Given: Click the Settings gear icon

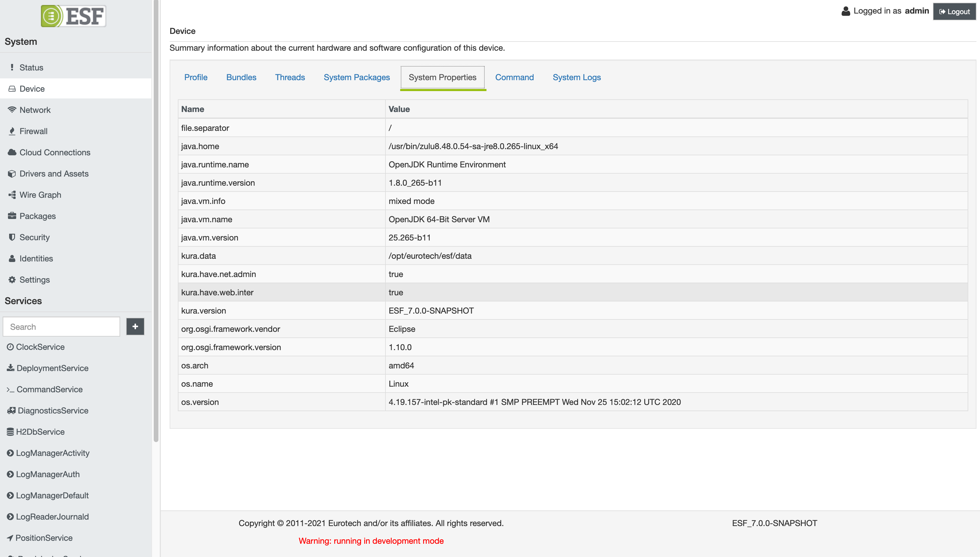Looking at the screenshot, I should [12, 280].
